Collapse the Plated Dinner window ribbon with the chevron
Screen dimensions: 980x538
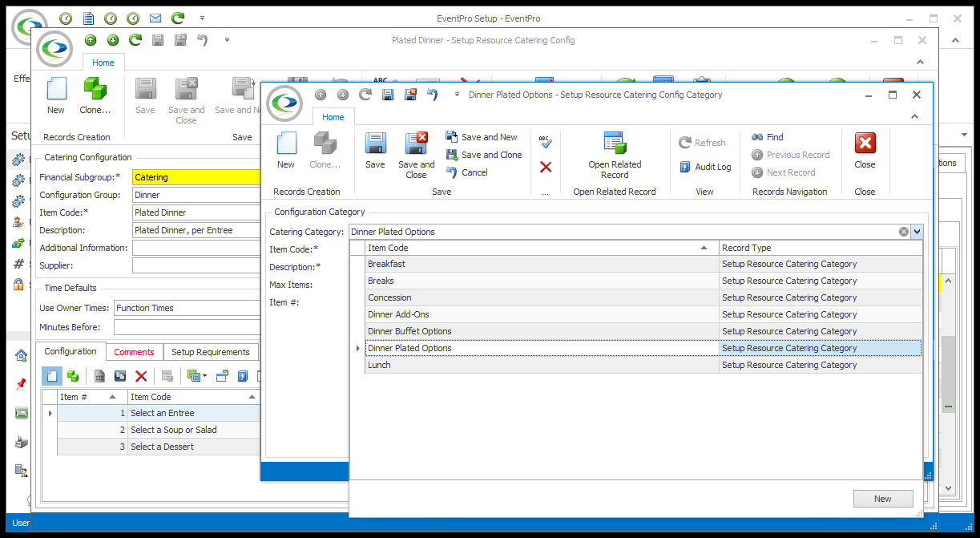922,63
